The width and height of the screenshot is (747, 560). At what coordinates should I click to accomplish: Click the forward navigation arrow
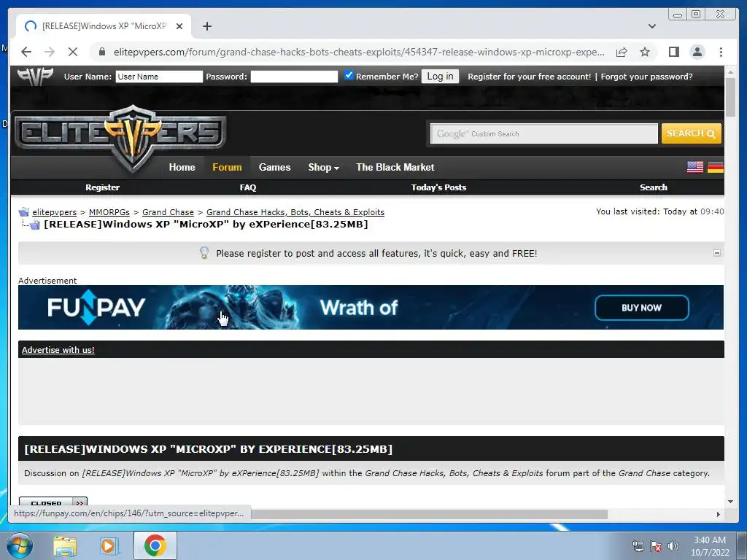pos(50,52)
